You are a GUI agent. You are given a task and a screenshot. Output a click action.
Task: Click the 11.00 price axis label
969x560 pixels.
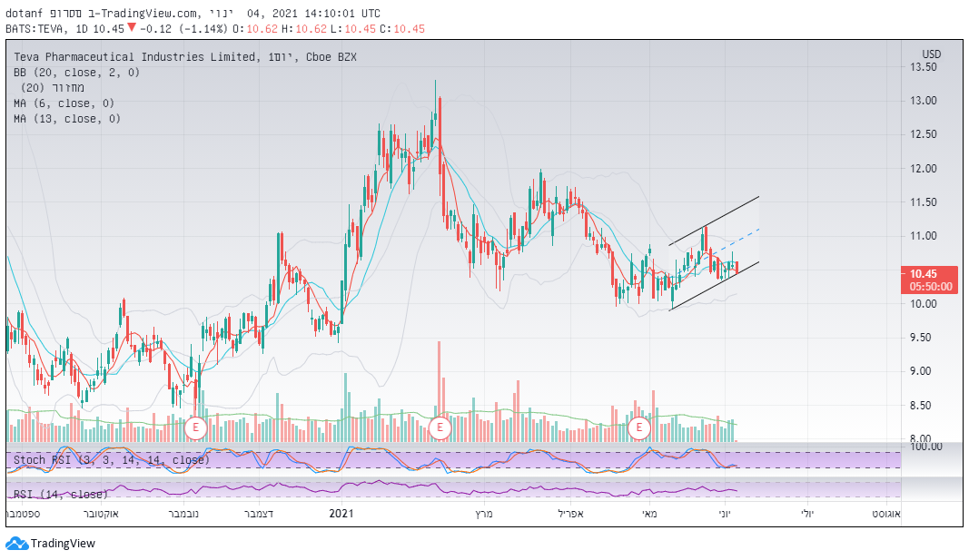pos(924,236)
